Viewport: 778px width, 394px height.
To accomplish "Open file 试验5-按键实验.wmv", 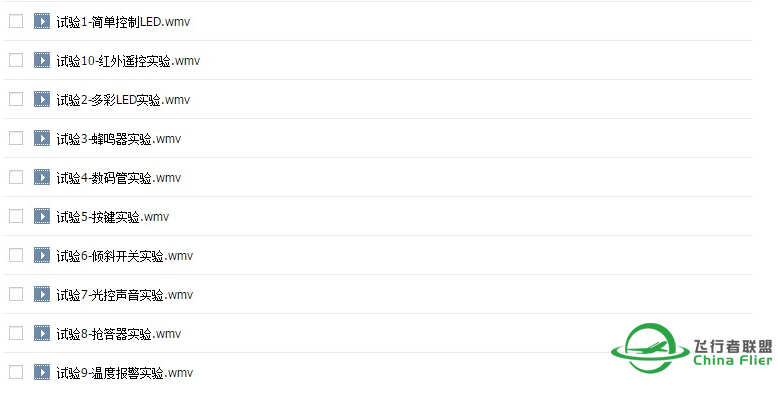I will [x=113, y=217].
